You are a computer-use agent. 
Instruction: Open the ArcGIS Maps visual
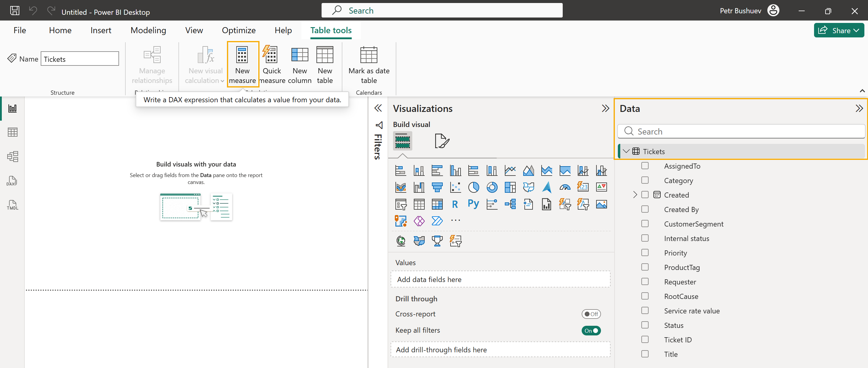pos(400,221)
